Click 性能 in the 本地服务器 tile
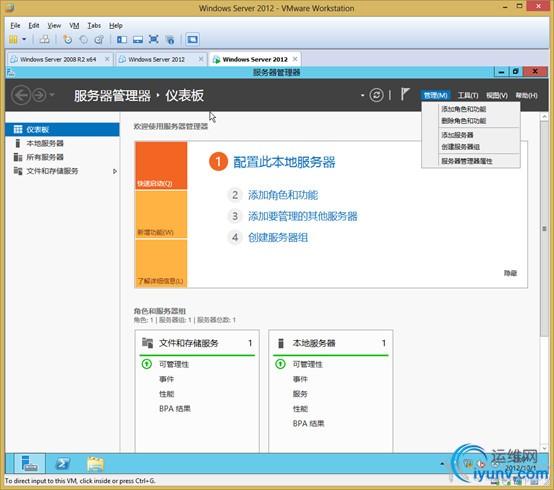The height and width of the screenshot is (490, 554). pyautogui.click(x=300, y=409)
